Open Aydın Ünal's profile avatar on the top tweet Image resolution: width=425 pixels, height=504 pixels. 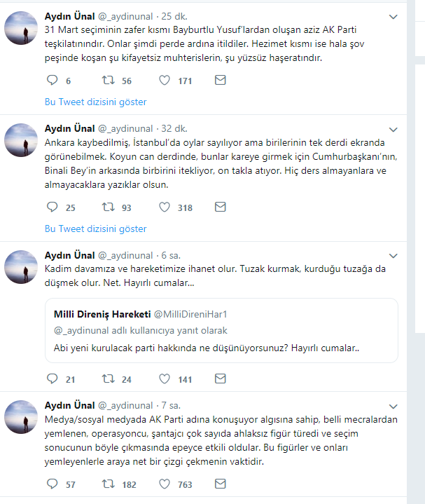pyautogui.click(x=21, y=28)
